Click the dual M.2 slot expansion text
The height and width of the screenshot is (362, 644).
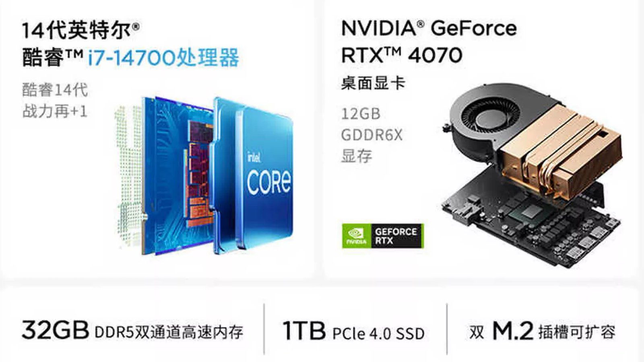(x=542, y=331)
